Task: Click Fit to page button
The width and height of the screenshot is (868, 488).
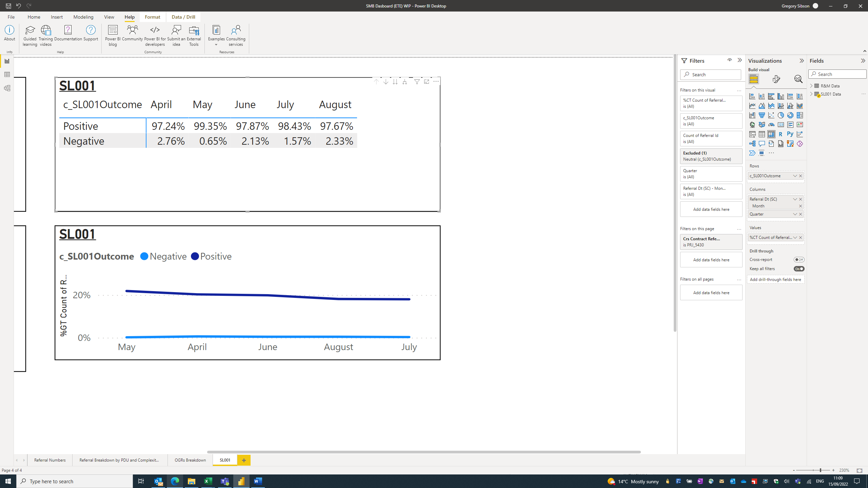Action: coord(859,470)
